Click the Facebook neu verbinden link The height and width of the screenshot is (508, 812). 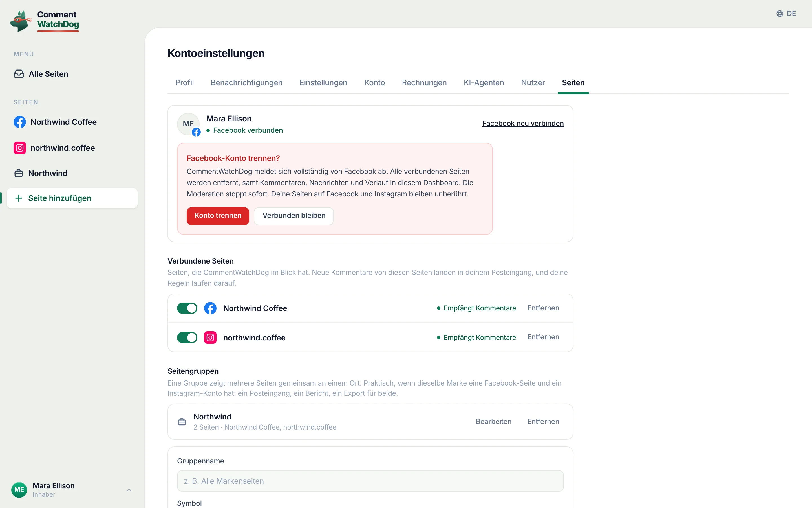coord(523,123)
